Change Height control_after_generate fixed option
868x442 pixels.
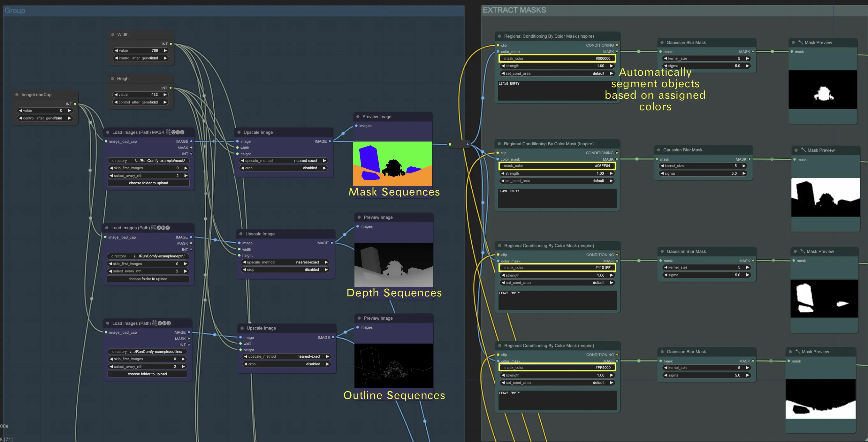[x=141, y=103]
